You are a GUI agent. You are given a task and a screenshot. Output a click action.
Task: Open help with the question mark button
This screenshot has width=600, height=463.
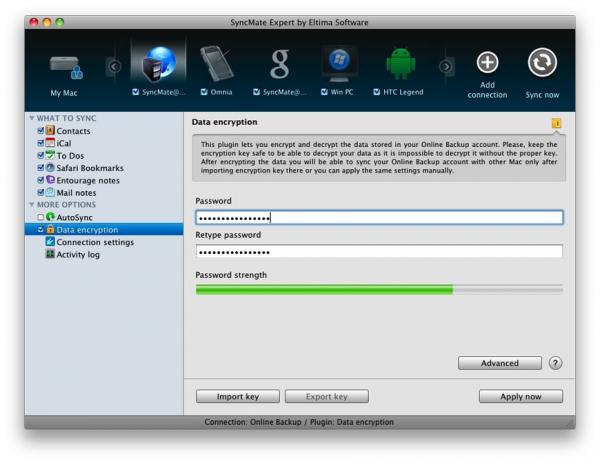click(x=555, y=363)
